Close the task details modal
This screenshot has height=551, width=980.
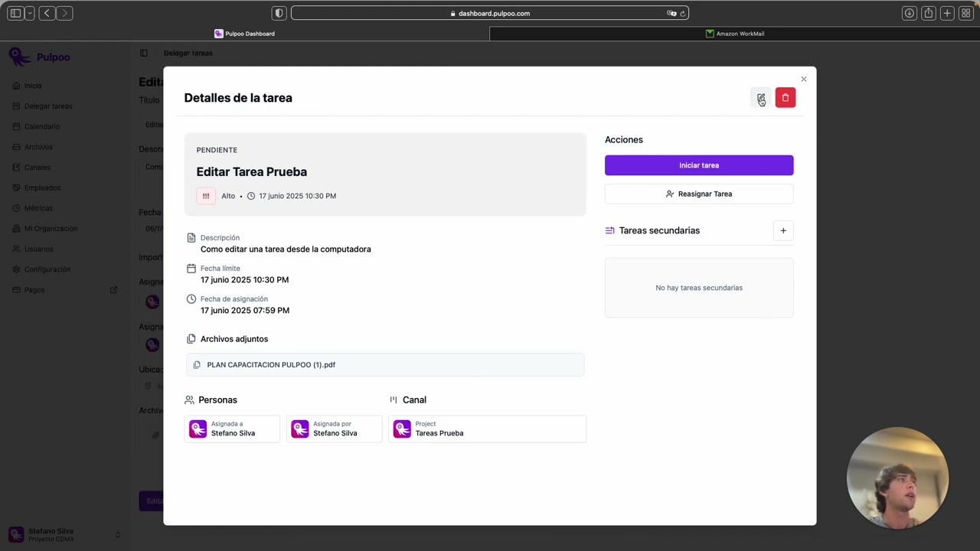tap(803, 79)
